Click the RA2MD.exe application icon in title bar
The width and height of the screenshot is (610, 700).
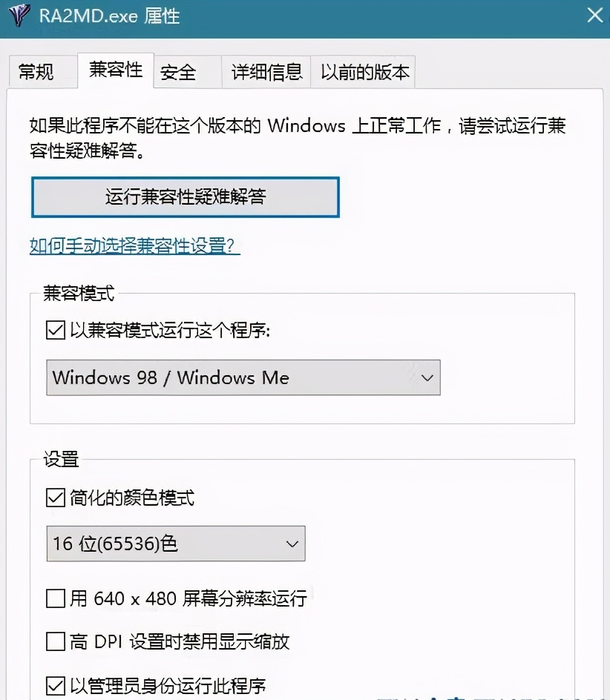point(18,15)
